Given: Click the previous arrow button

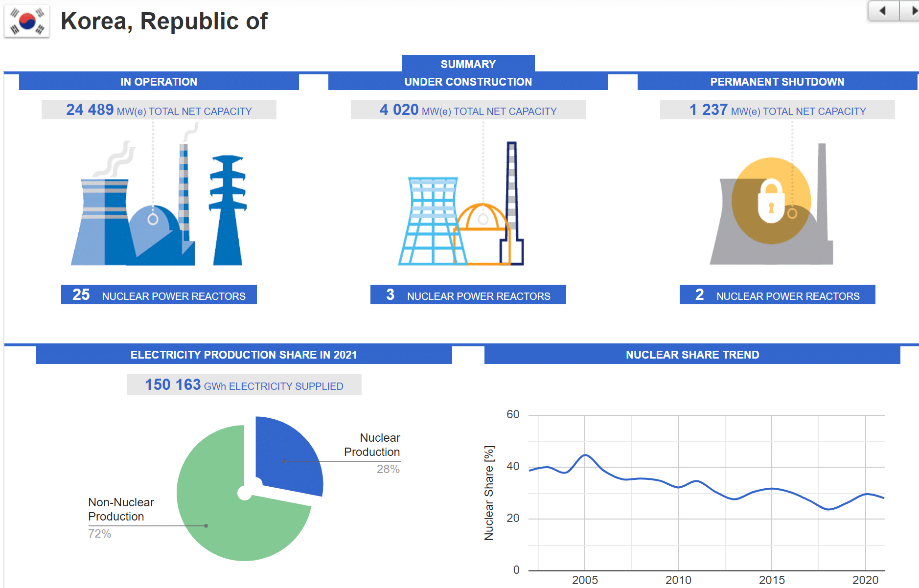Looking at the screenshot, I should [883, 11].
